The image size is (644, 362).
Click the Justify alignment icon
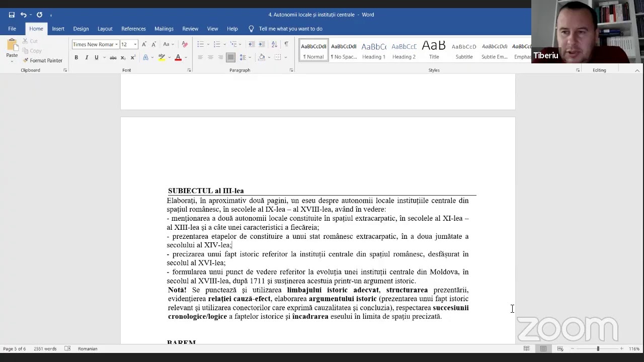point(230,57)
